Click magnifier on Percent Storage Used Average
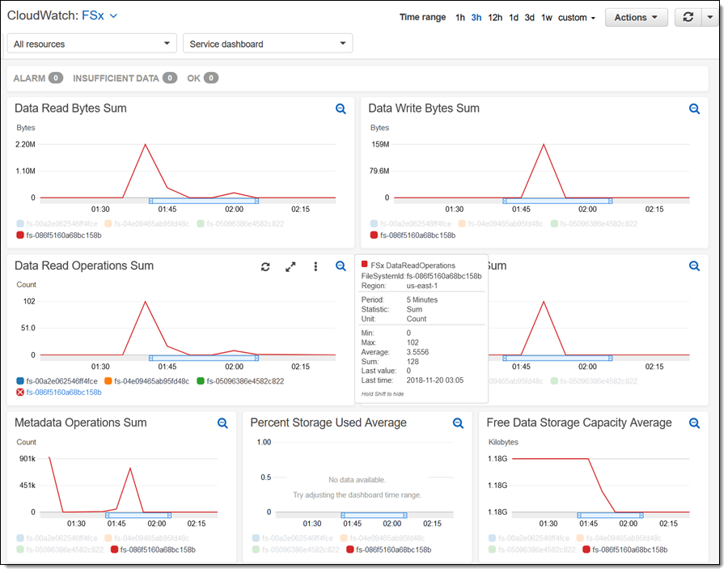The image size is (728, 573). coord(458,423)
